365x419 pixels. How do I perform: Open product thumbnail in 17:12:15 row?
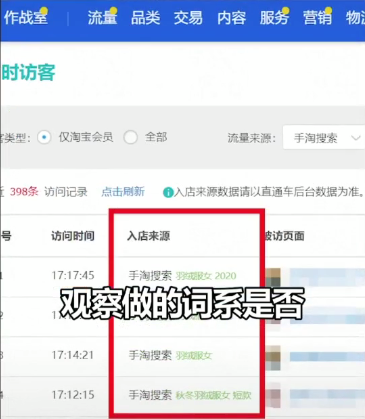point(273,396)
